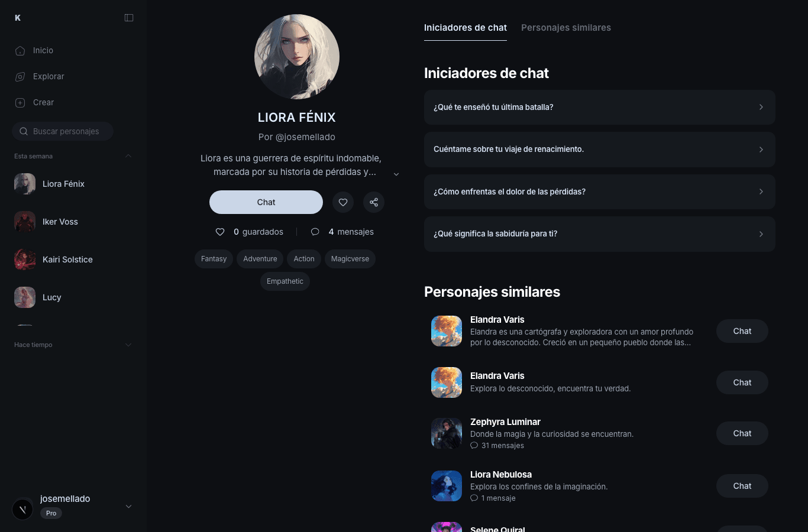Click Zephyra Luminar's avatar
This screenshot has height=532, width=808.
447,433
